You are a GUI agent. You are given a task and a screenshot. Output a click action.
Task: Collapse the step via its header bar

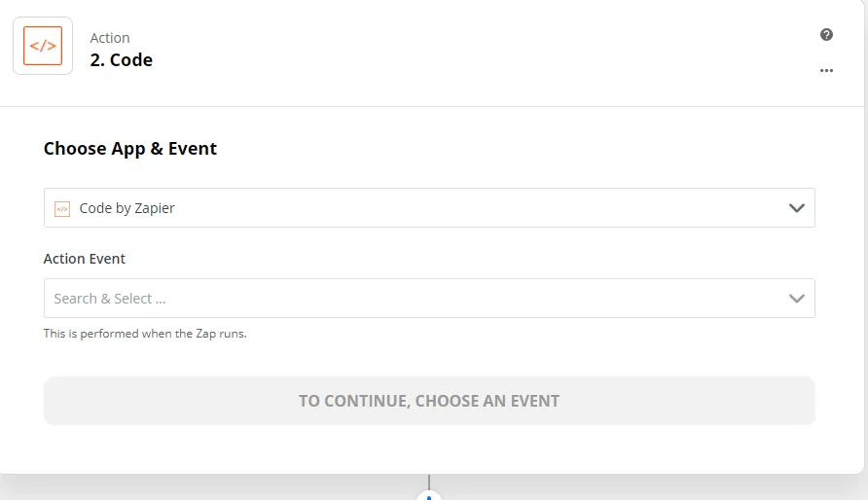[x=432, y=54]
